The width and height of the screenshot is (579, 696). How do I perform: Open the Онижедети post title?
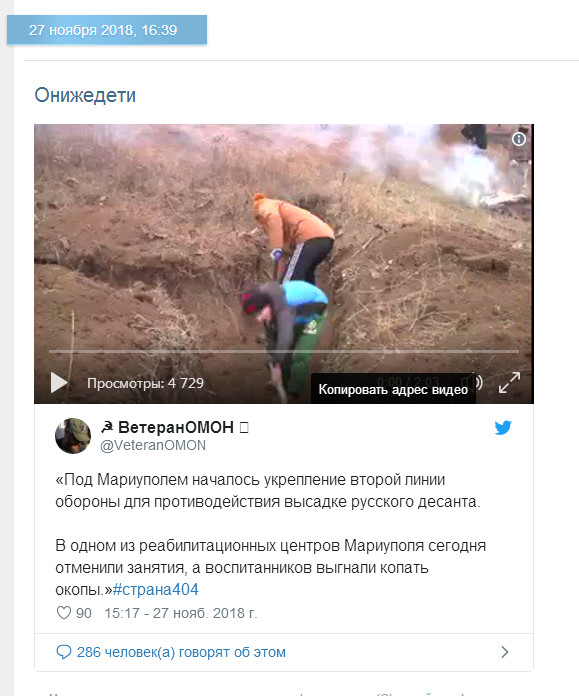[x=85, y=95]
